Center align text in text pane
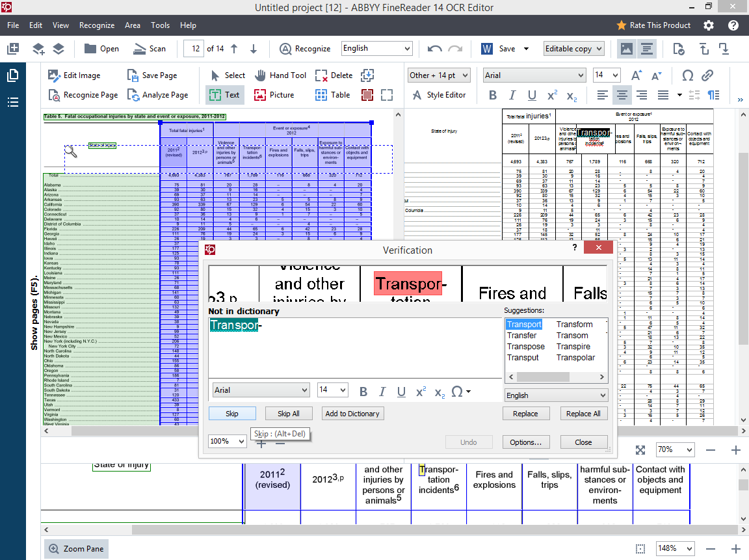This screenshot has width=749, height=560. coord(622,95)
